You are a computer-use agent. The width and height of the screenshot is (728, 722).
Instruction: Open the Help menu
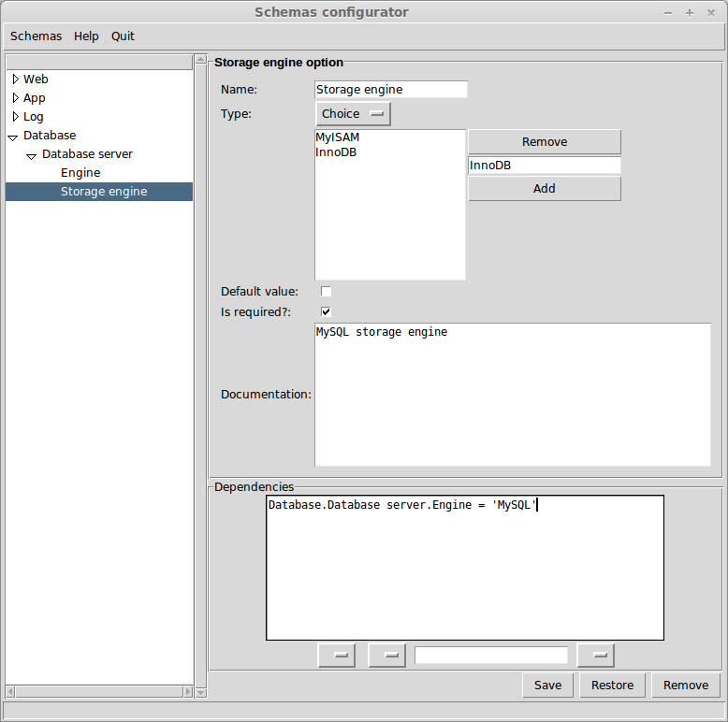(x=86, y=36)
